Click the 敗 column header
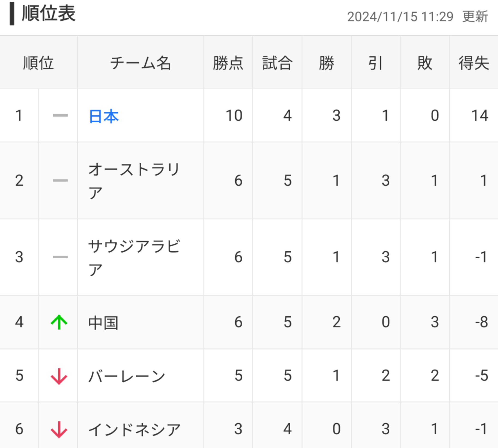498x448 pixels. tap(425, 63)
